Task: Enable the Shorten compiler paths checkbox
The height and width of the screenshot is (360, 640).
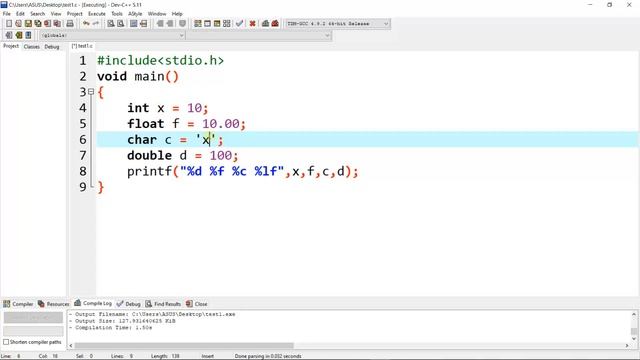Action: coord(6,342)
